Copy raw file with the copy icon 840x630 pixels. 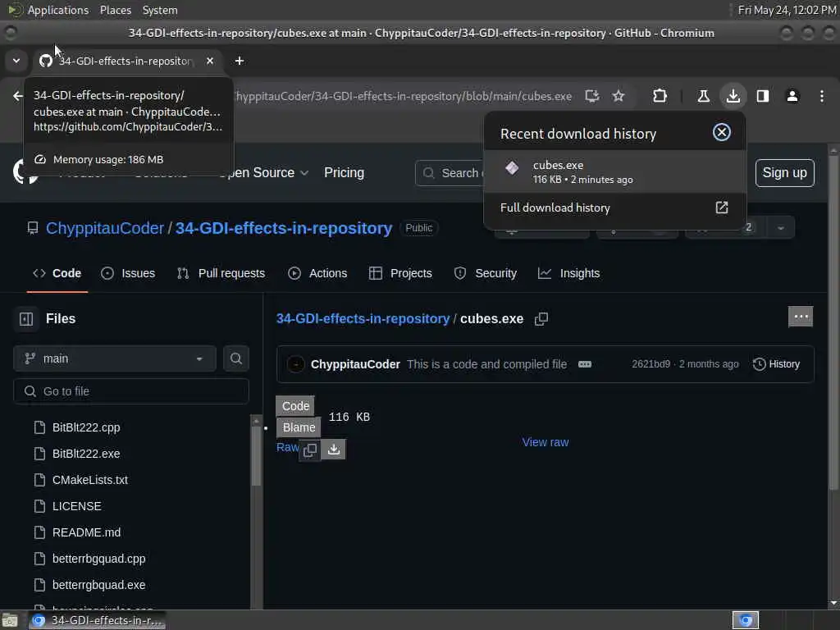[309, 450]
